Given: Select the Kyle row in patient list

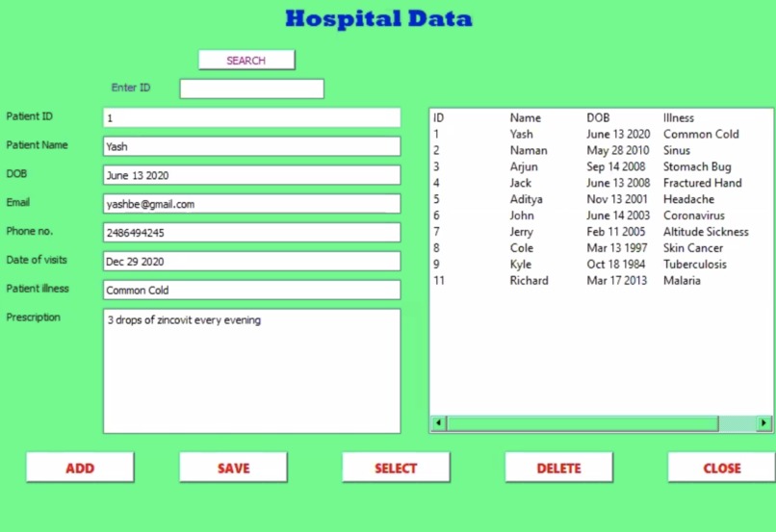Looking at the screenshot, I should (x=601, y=265).
